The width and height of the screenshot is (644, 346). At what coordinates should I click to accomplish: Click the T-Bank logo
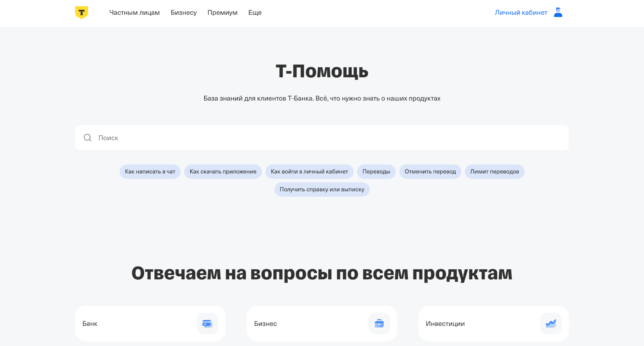tap(81, 13)
